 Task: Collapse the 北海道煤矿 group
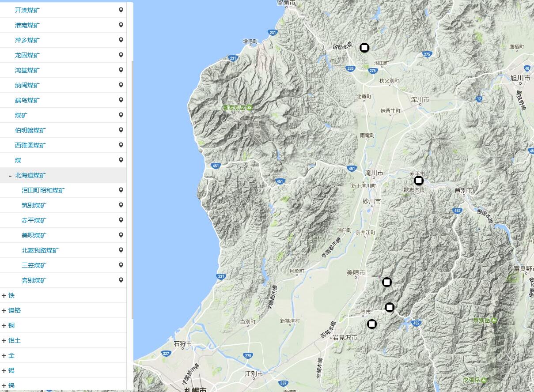pyautogui.click(x=10, y=175)
